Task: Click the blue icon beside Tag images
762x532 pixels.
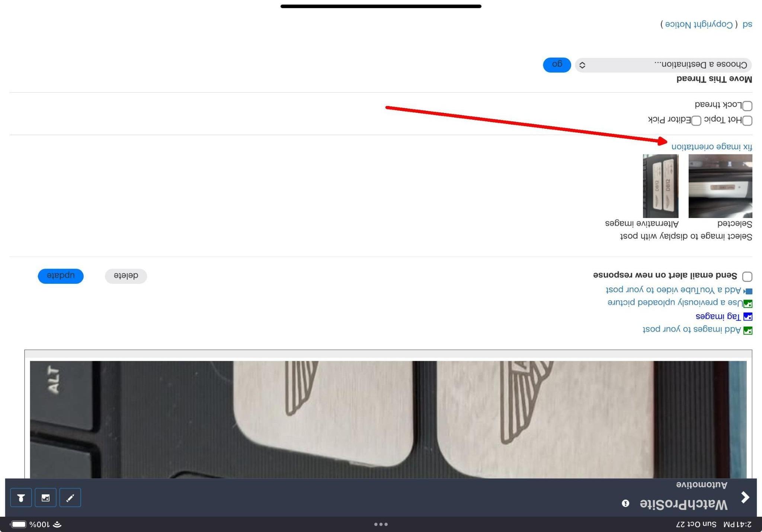Action: [748, 317]
